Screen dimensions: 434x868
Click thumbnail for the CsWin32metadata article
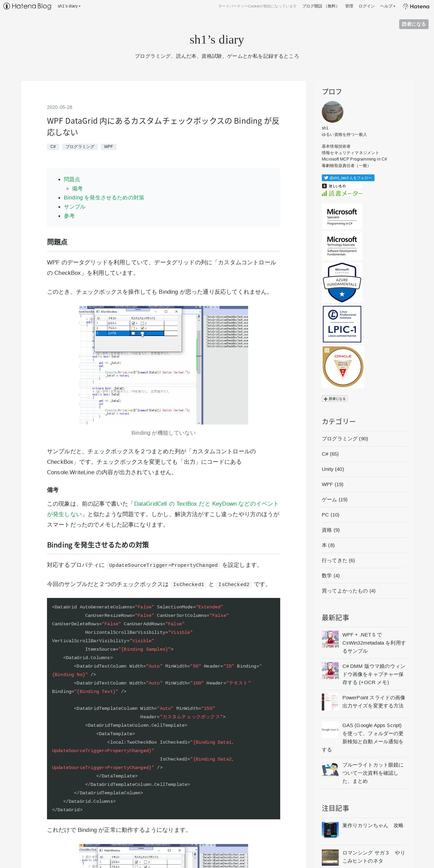tap(330, 639)
